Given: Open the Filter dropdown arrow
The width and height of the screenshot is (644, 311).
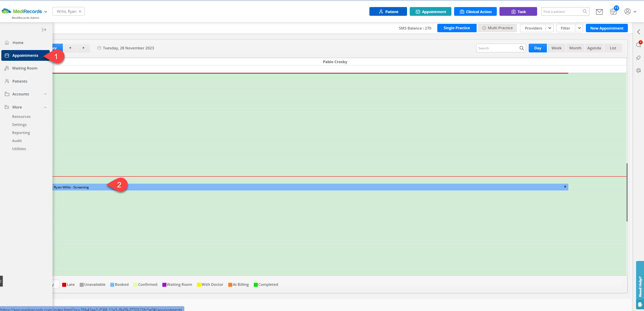Looking at the screenshot, I should (x=579, y=28).
